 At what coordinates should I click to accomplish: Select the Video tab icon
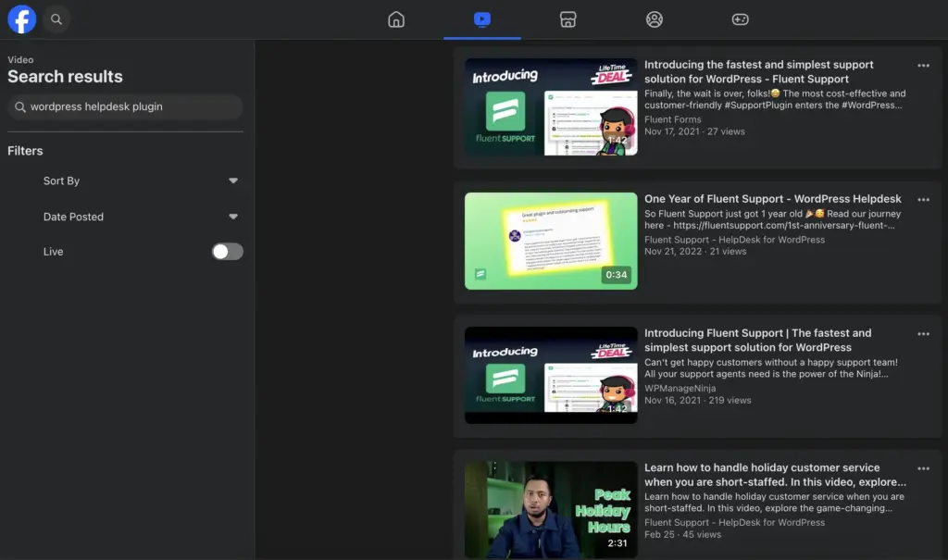coord(481,19)
